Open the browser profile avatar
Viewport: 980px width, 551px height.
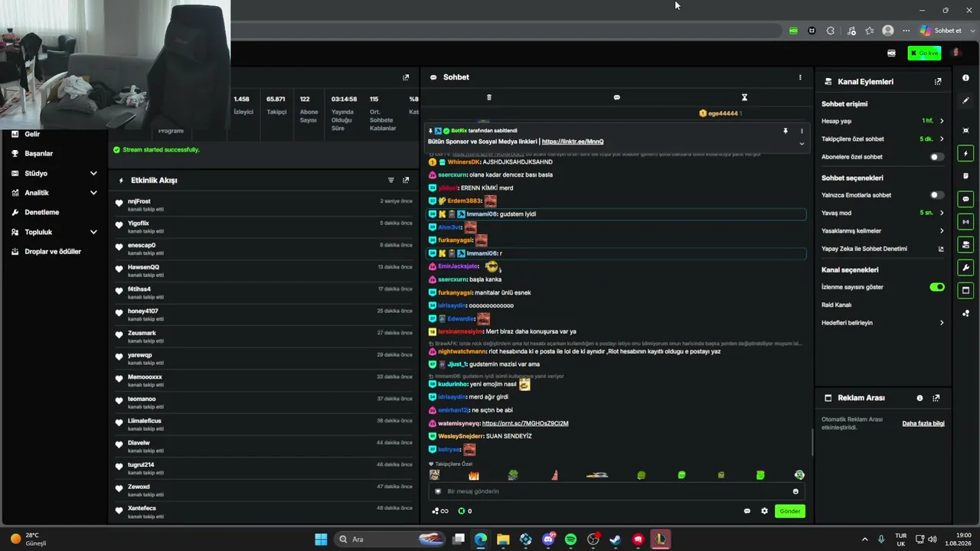click(x=888, y=31)
